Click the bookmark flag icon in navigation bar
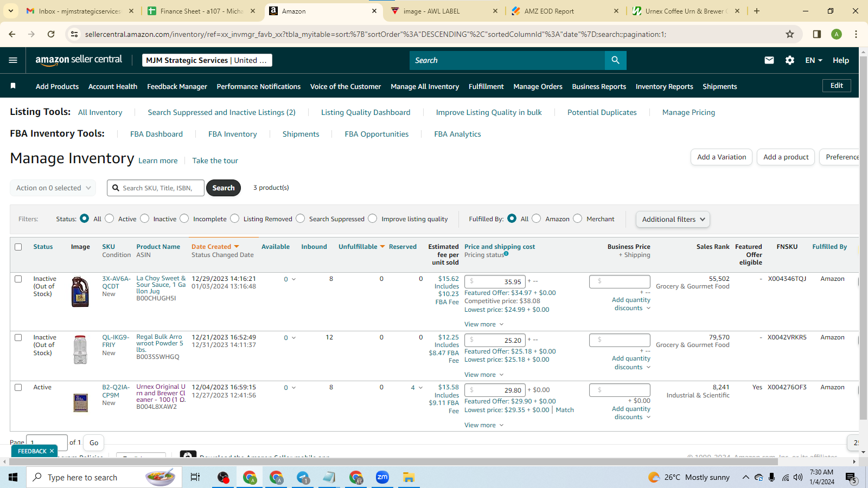868x488 pixels. (x=13, y=86)
